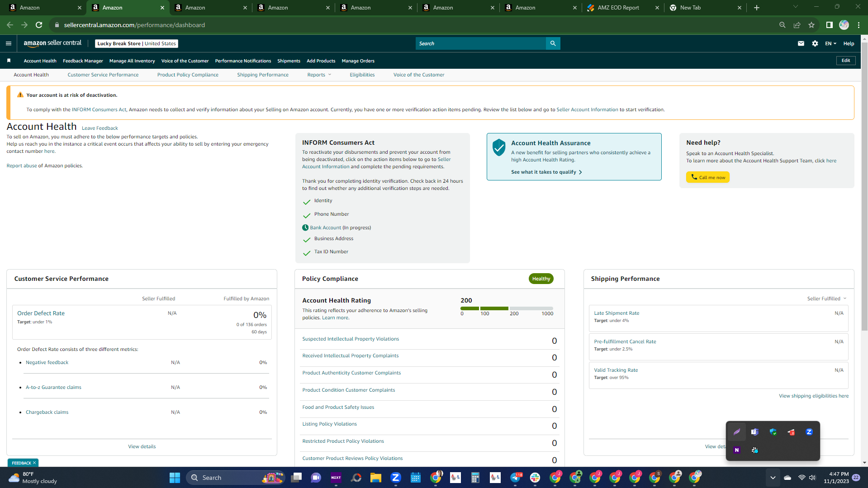
Task: Open Manage All Inventory from favorites bar
Action: point(132,61)
